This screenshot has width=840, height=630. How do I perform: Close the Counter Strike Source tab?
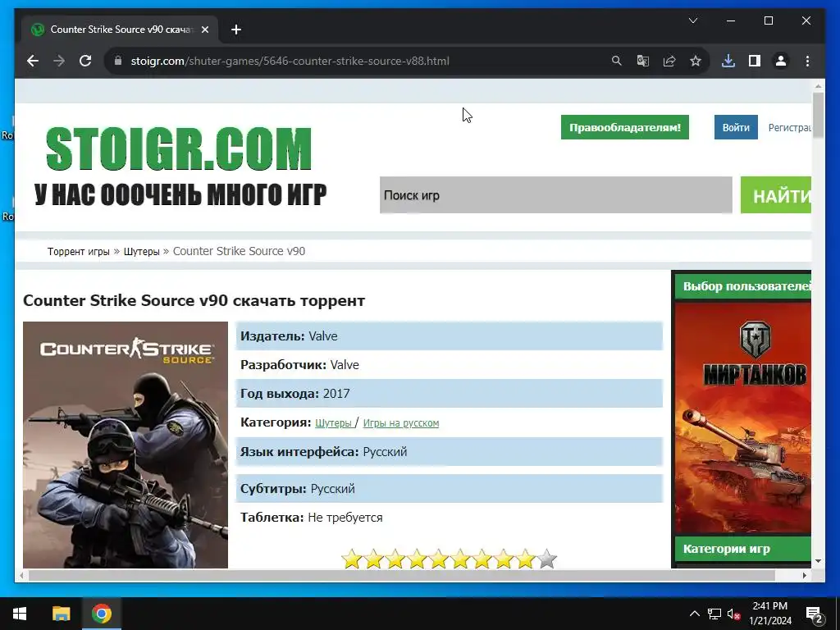pos(204,30)
